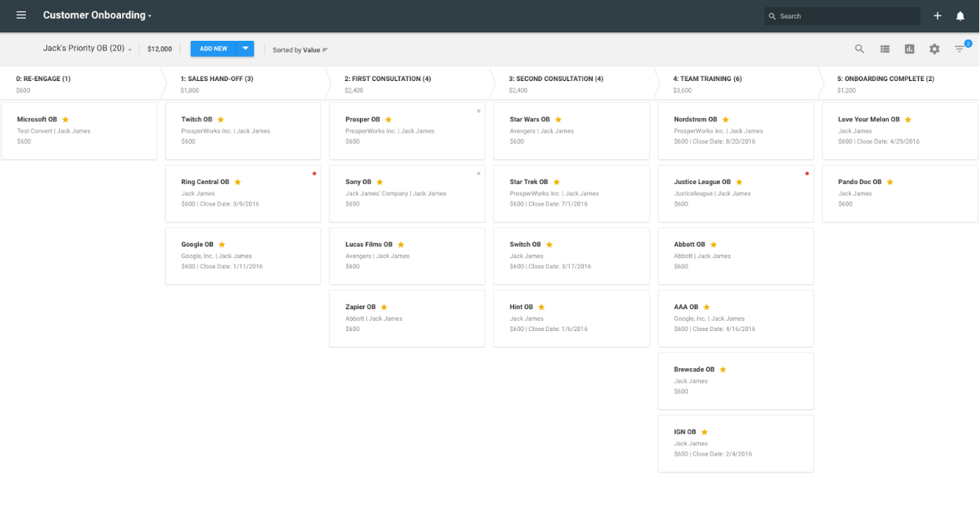Expand the Add New dropdown arrow

tap(245, 49)
